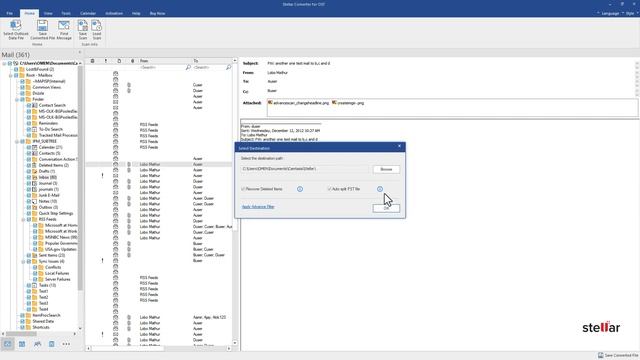
Task: Click info icon next to Auto split PST file
Action: (380, 189)
